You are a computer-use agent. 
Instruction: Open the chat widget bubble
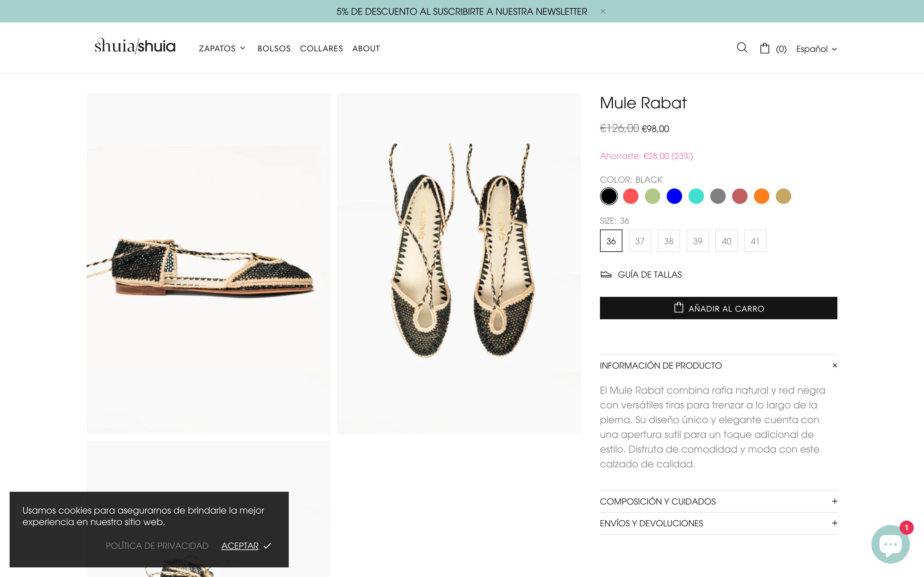point(891,543)
